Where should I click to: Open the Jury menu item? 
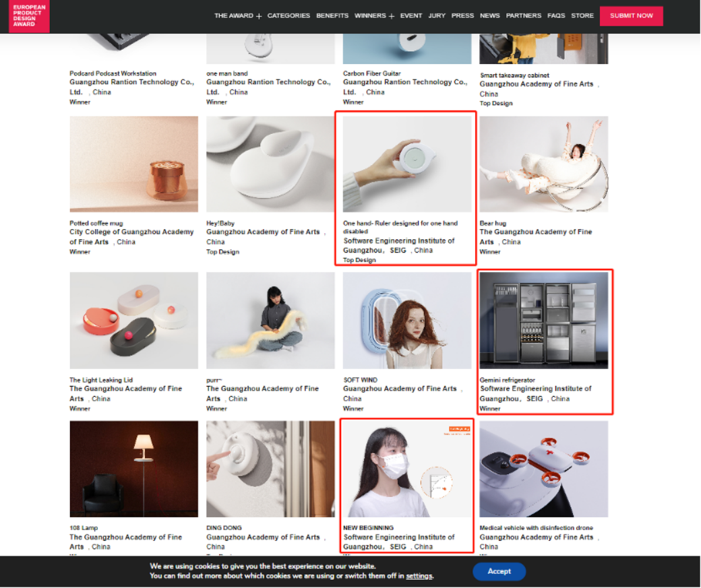(437, 15)
